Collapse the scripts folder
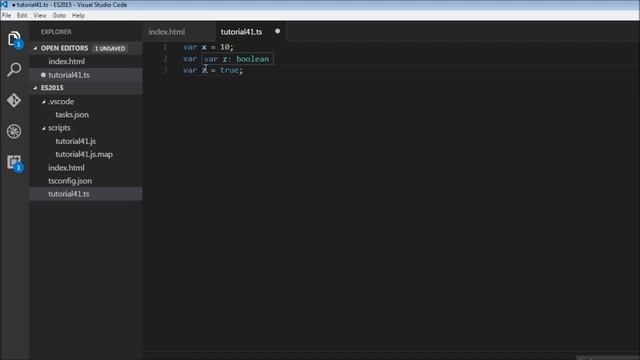The image size is (640, 360). tap(44, 128)
